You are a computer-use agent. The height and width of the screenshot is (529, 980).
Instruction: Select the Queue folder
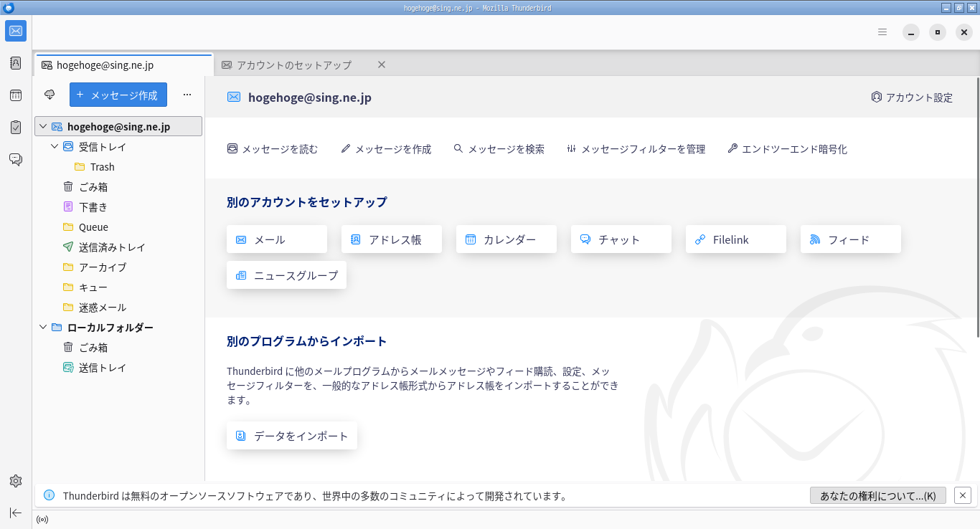click(118, 227)
